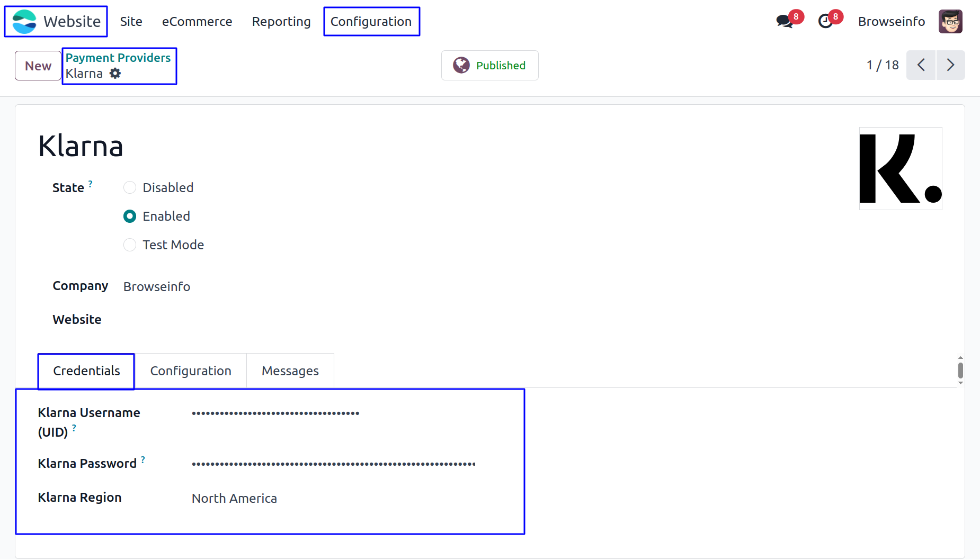Click the New button
Screen dimensions: 980x560
click(38, 66)
